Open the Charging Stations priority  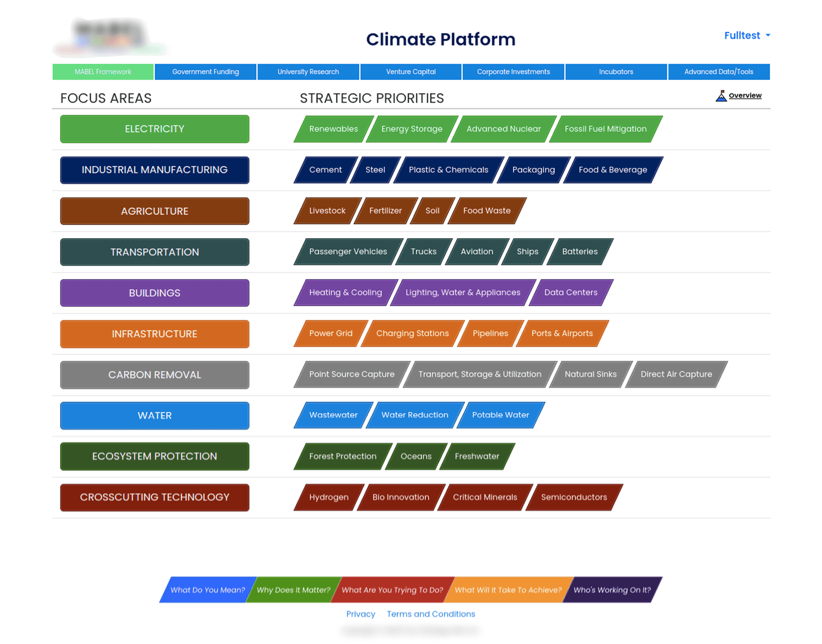412,333
